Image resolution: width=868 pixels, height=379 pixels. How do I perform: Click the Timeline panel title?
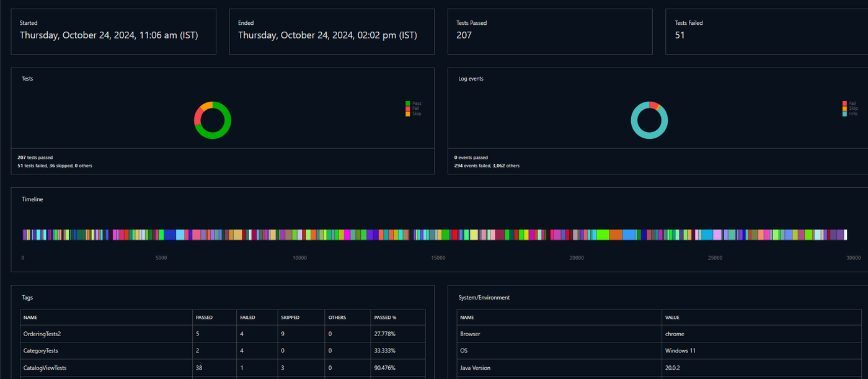32,199
